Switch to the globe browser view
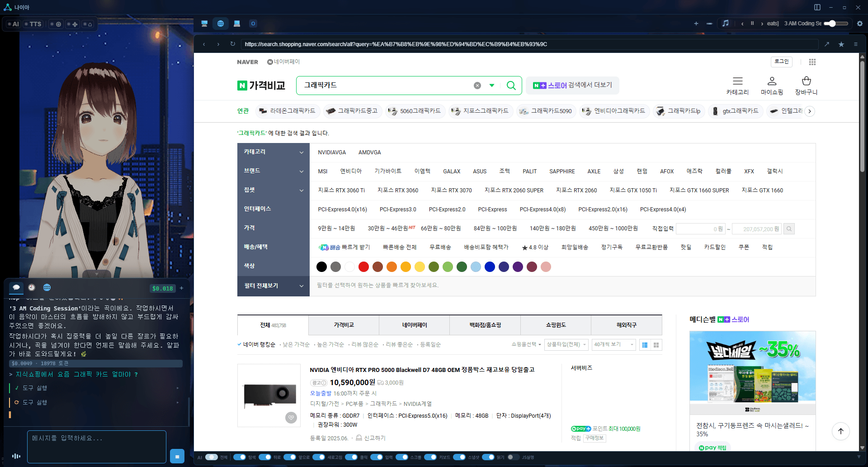Screen dimensions: 868x467 [x=221, y=24]
